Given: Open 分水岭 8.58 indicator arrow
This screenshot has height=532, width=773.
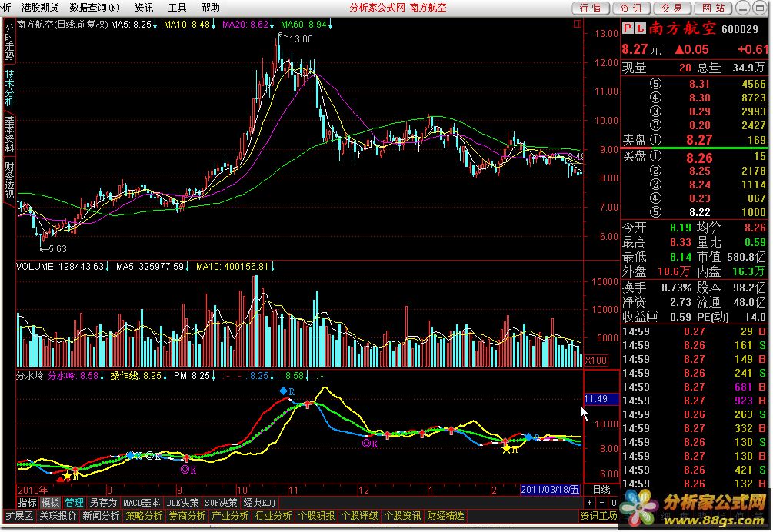Looking at the screenshot, I should point(102,376).
